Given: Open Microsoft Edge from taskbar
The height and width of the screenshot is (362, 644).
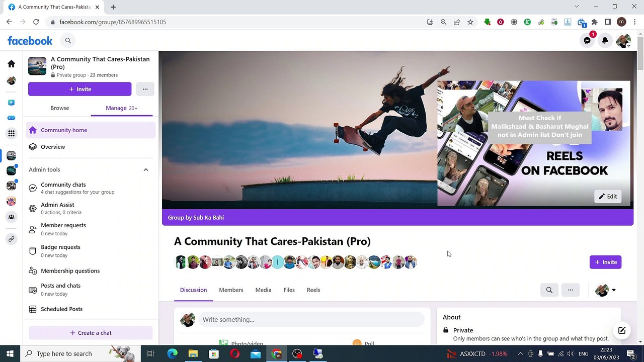Looking at the screenshot, I should coord(172,354).
